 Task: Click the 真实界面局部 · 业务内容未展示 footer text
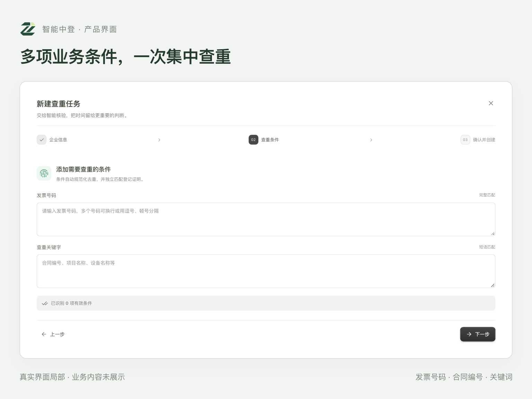pyautogui.click(x=72, y=377)
